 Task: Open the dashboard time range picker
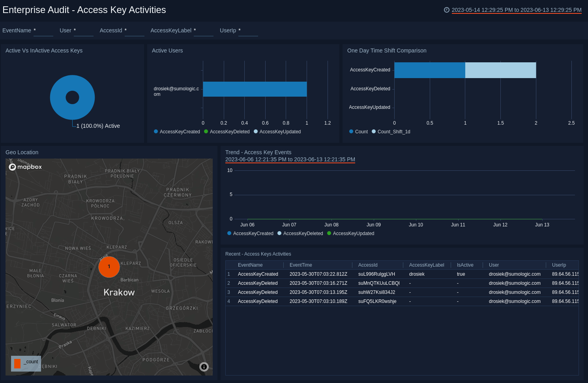516,10
